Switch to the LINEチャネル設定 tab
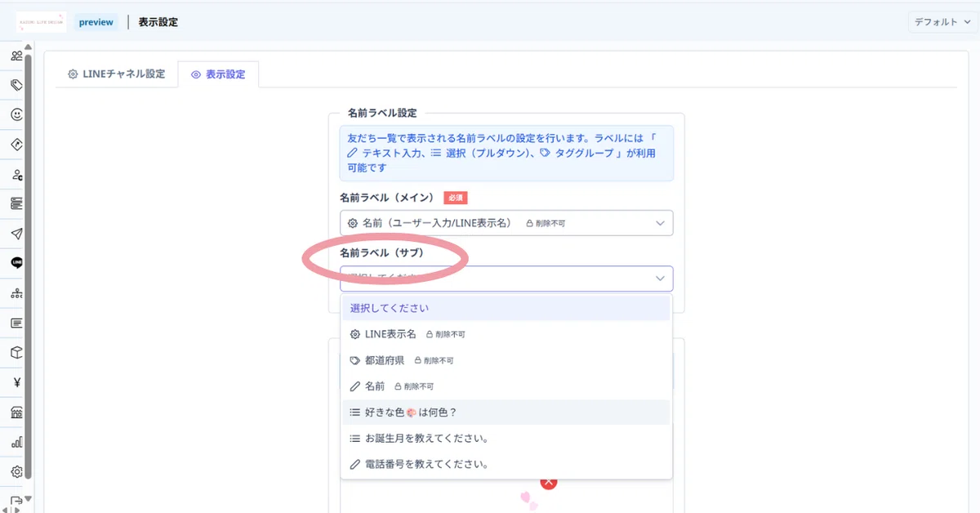The image size is (980, 513). coord(116,74)
